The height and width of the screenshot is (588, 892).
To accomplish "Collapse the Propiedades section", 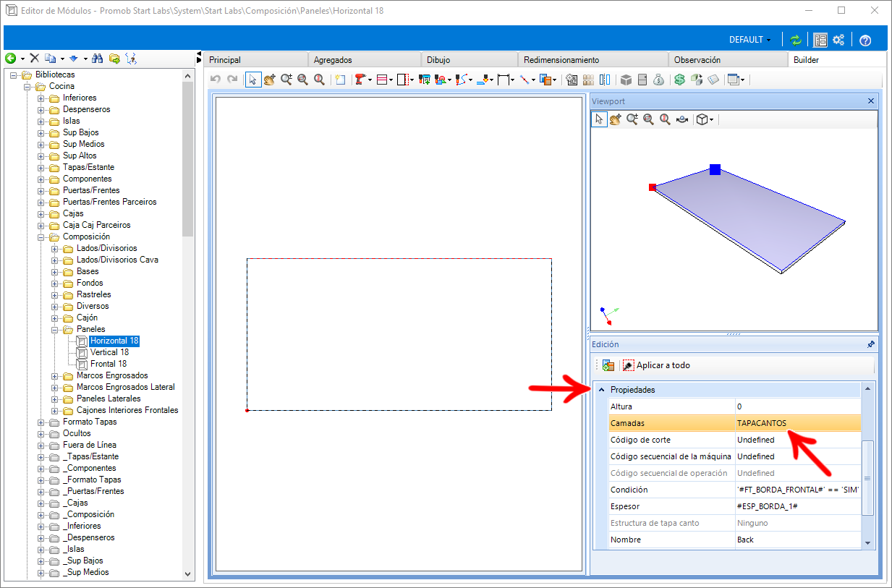I will [x=601, y=390].
